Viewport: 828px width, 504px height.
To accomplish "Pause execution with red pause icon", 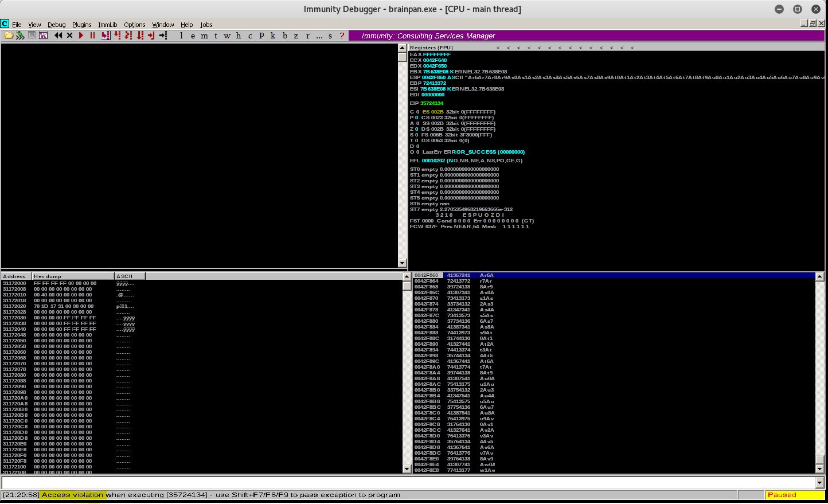I will click(x=92, y=36).
